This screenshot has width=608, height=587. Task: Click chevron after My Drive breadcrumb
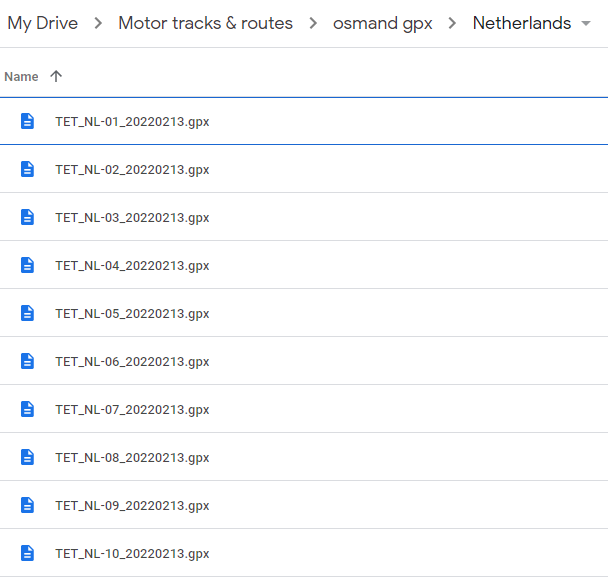tap(98, 23)
